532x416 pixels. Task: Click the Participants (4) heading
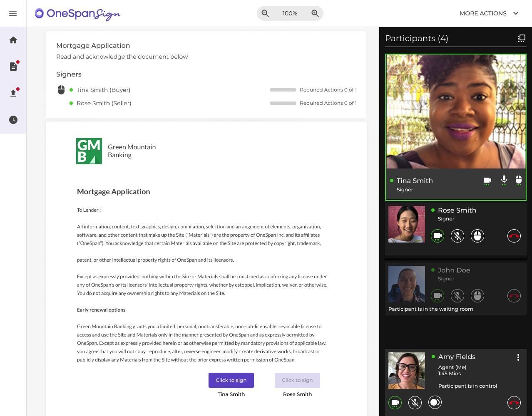[417, 38]
